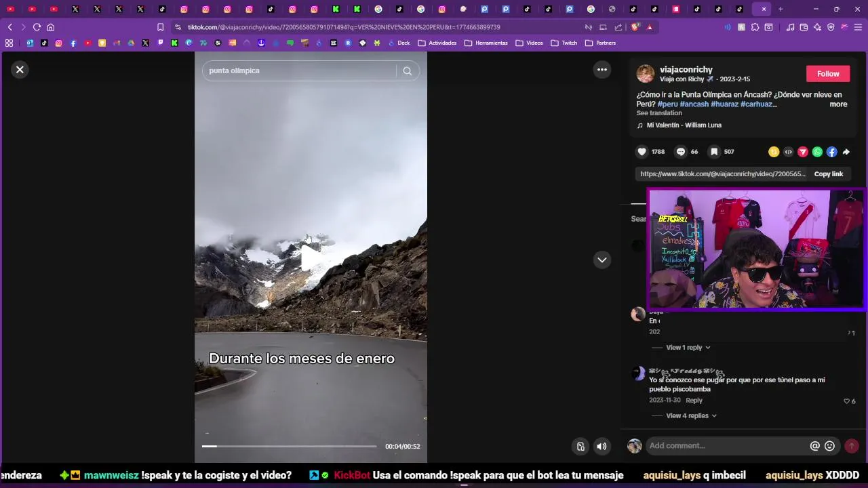Open the apps grid in bookmarks bar
868x488 pixels.
pyautogui.click(x=9, y=43)
